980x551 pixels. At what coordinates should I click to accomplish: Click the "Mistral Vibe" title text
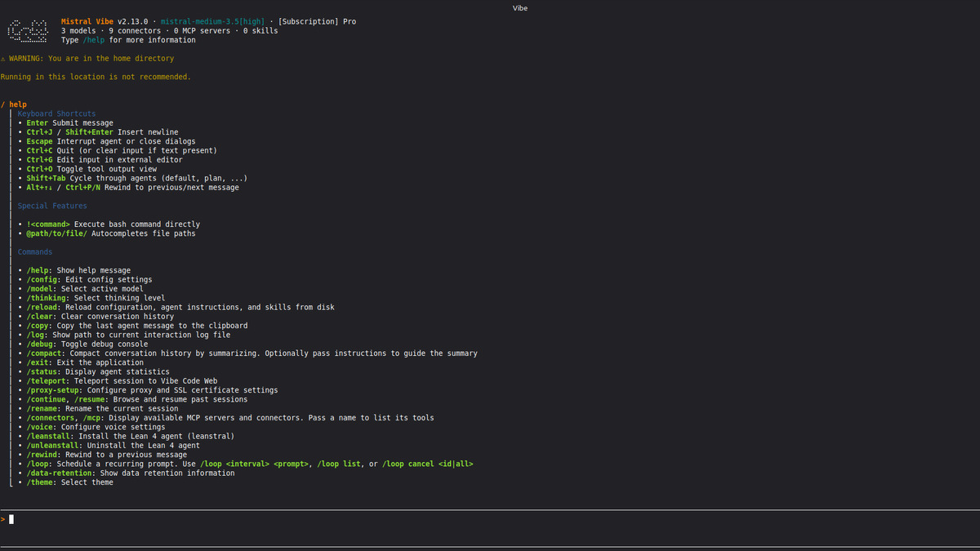87,21
